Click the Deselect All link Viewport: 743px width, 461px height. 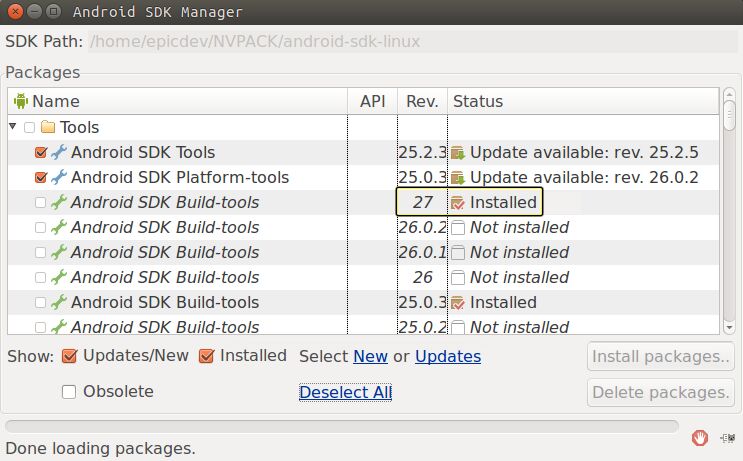(x=345, y=392)
